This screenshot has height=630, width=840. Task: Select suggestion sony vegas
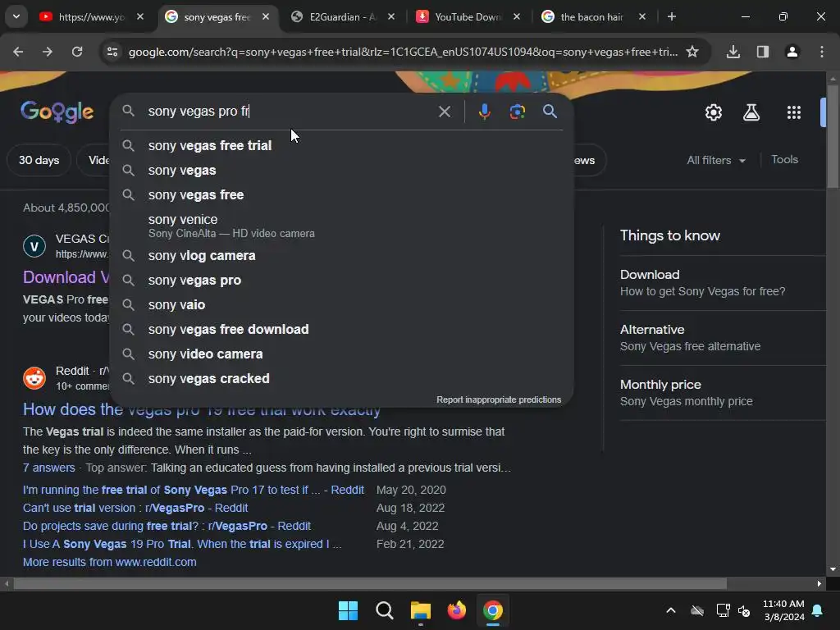click(341, 171)
